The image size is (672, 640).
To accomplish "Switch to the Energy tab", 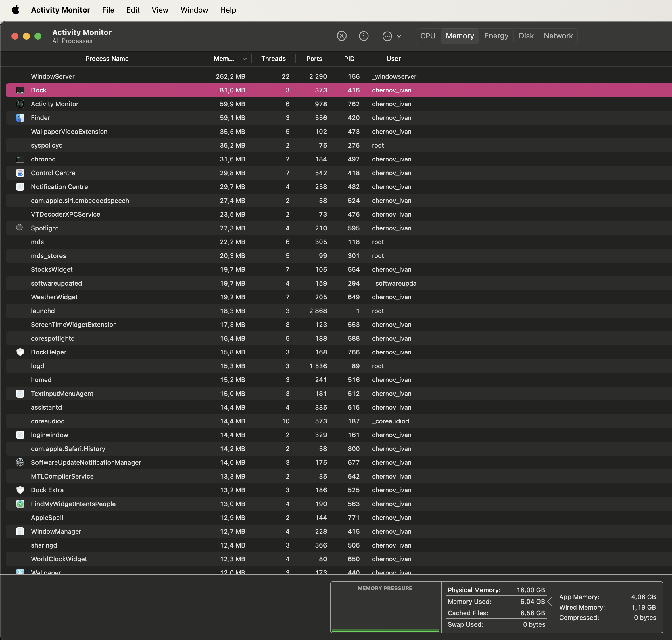I will click(x=496, y=36).
